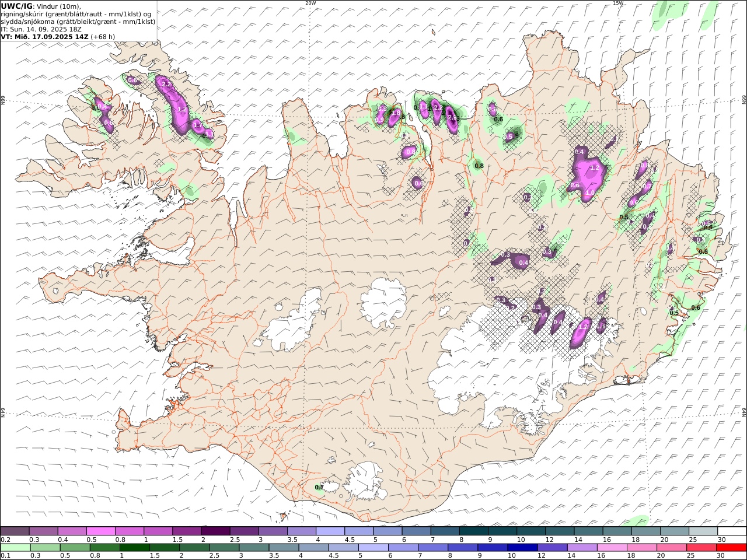Click the '0.1' label under rain legend
747x560 pixels.
pos(5,556)
